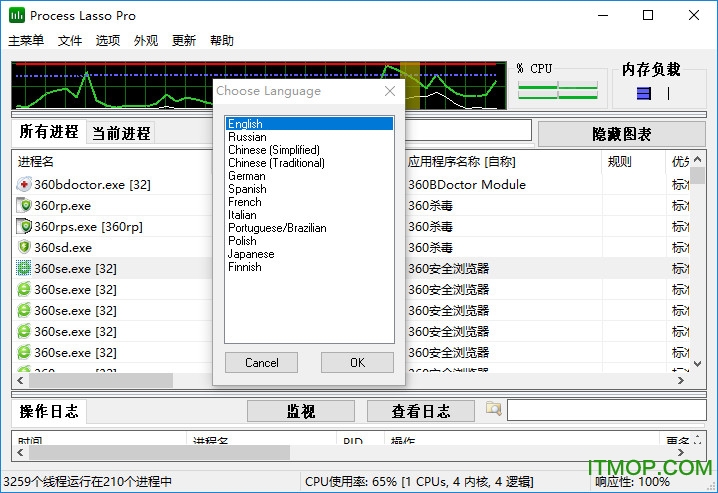Select Chinese (Simplified) language option
718x493 pixels.
[x=273, y=150]
